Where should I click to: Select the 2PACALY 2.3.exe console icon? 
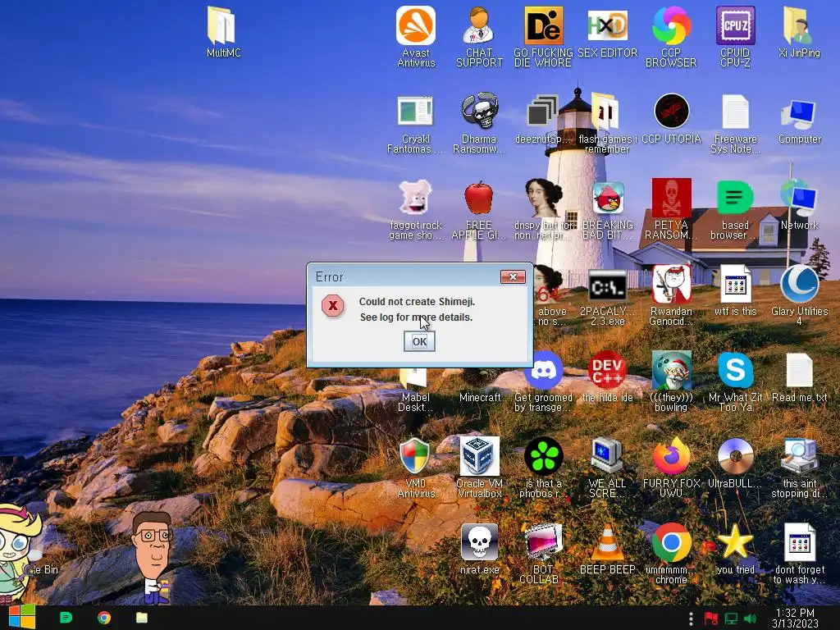pyautogui.click(x=608, y=286)
